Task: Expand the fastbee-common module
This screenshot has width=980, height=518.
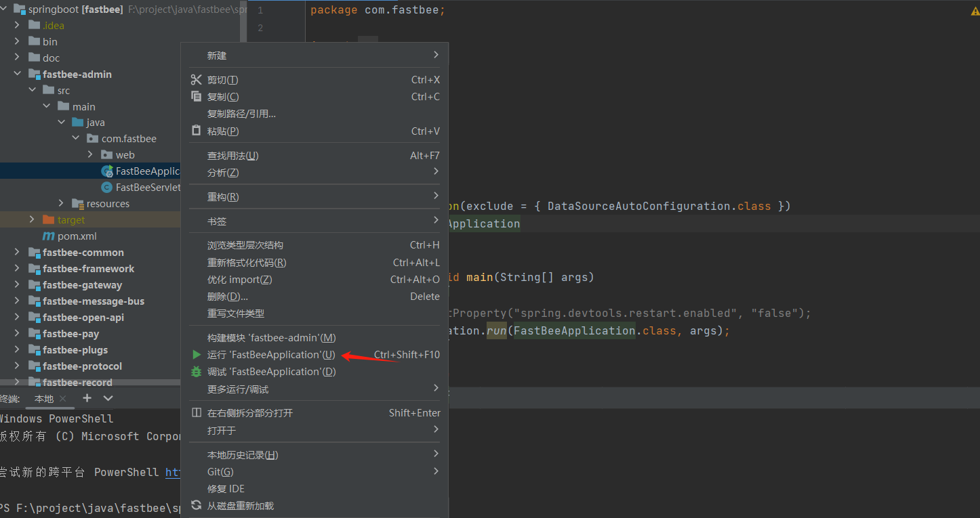Action: (x=17, y=253)
